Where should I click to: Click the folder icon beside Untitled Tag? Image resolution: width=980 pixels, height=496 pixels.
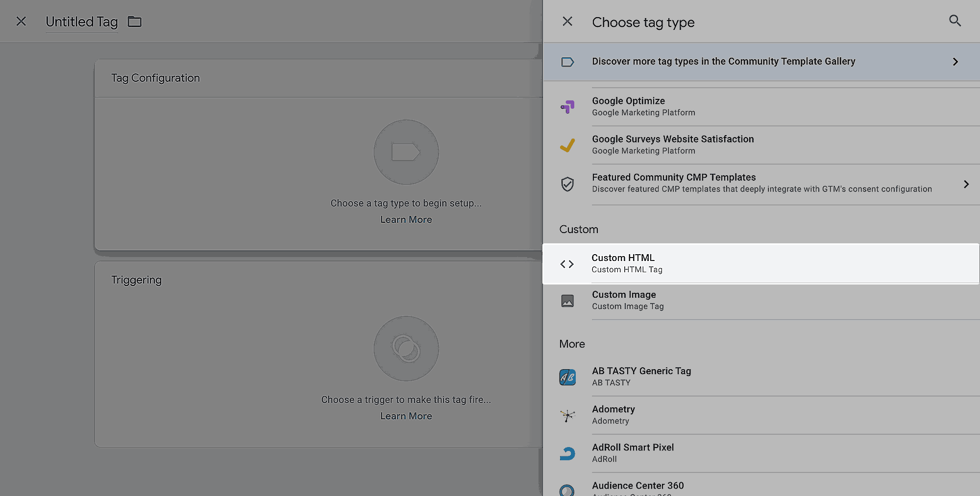pyautogui.click(x=134, y=22)
